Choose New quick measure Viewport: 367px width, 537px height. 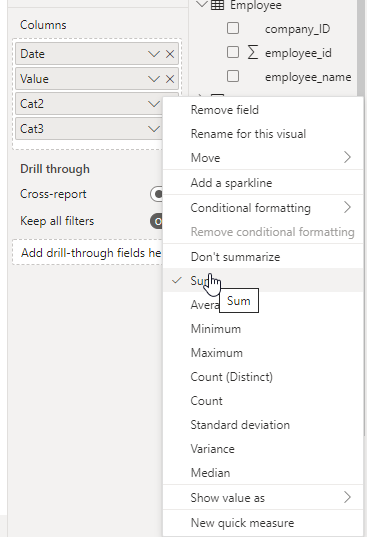point(263,523)
